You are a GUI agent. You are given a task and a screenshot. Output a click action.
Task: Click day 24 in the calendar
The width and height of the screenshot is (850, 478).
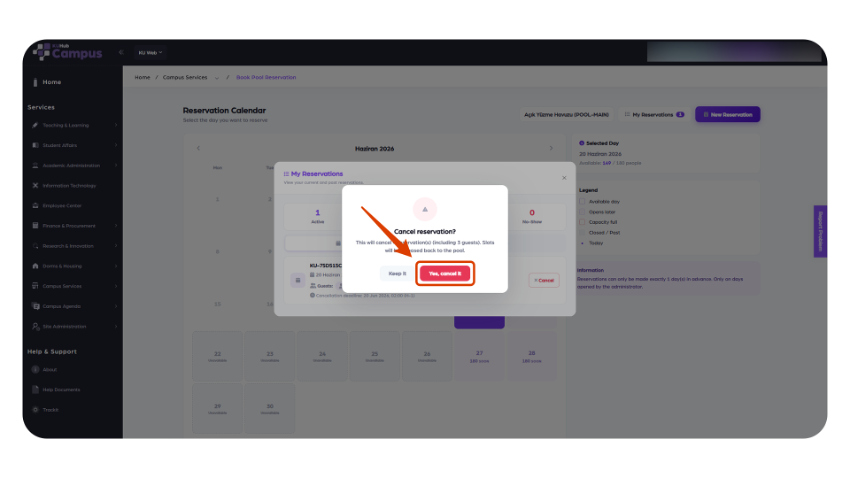click(x=322, y=356)
